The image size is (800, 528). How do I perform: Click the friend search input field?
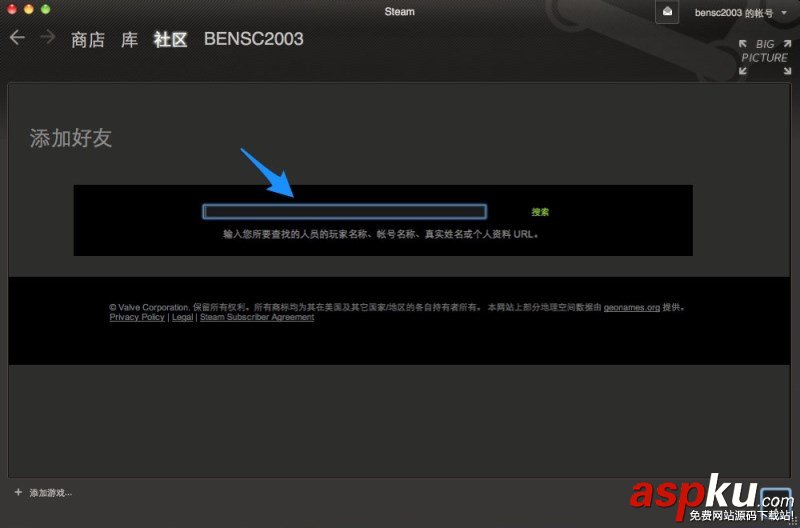344,211
